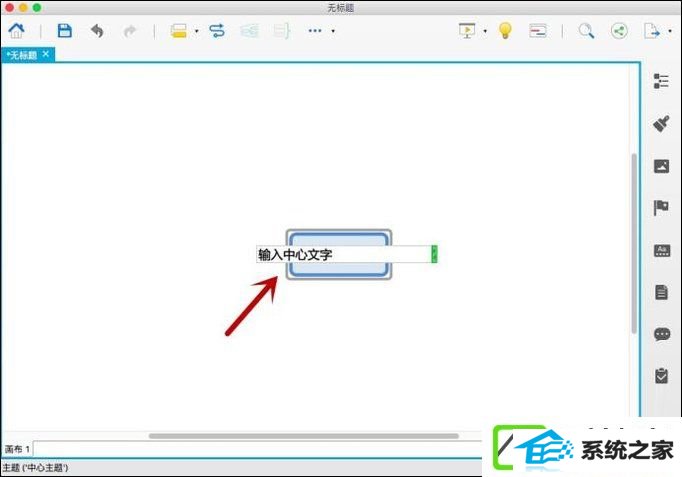Open the topic insert dropdown arrow
Screen dimensions: 682x477
197,31
